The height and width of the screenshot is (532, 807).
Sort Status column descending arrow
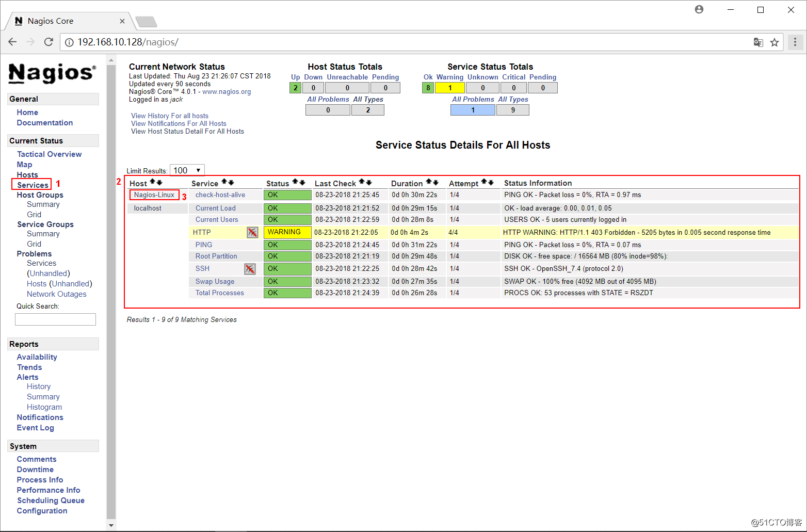pyautogui.click(x=302, y=182)
